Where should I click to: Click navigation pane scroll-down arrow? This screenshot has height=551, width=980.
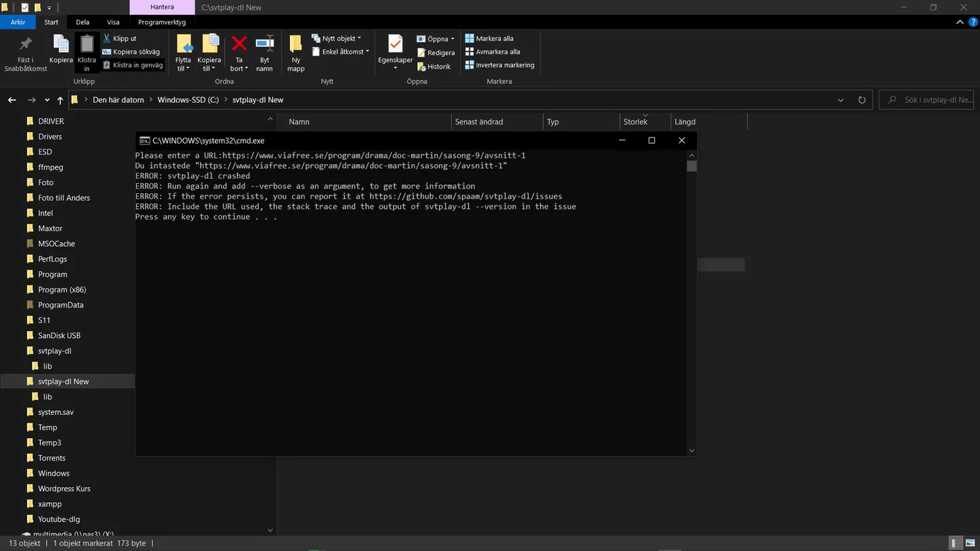pyautogui.click(x=270, y=531)
